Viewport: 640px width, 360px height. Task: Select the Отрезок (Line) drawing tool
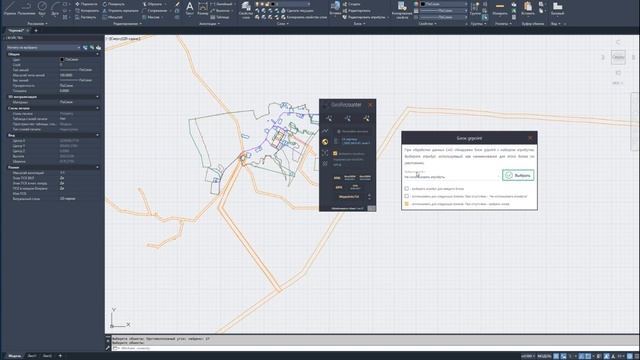tap(9, 8)
